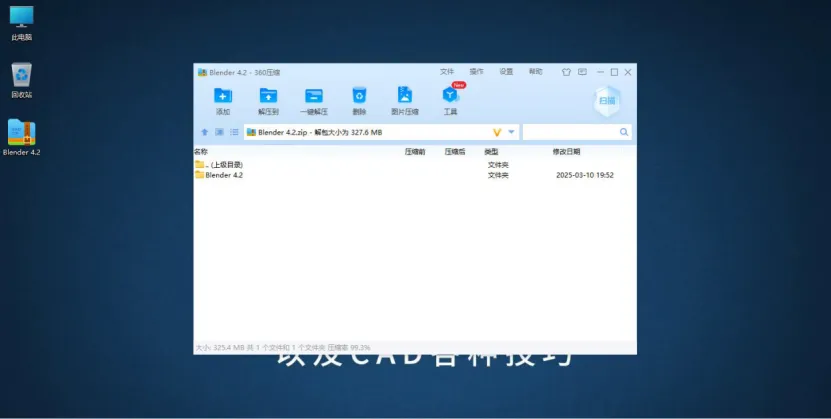The image size is (831, 419).
Task: Minimize the 360压缩 window
Action: (x=600, y=72)
